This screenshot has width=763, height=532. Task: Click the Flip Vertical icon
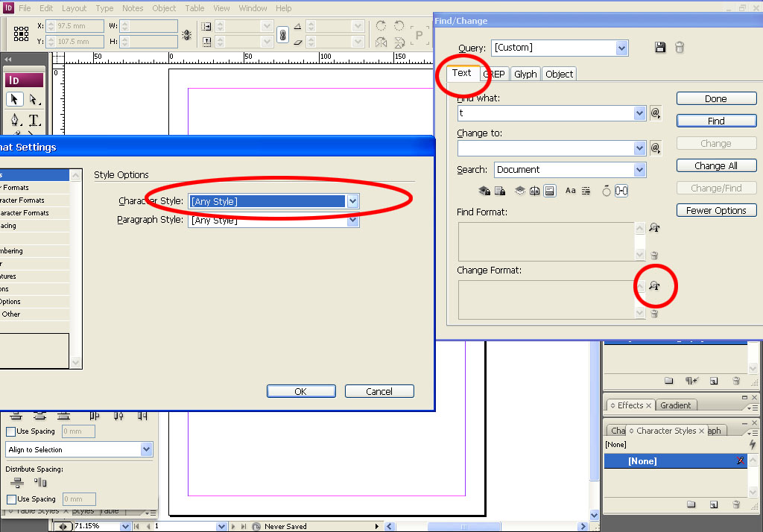coord(399,42)
